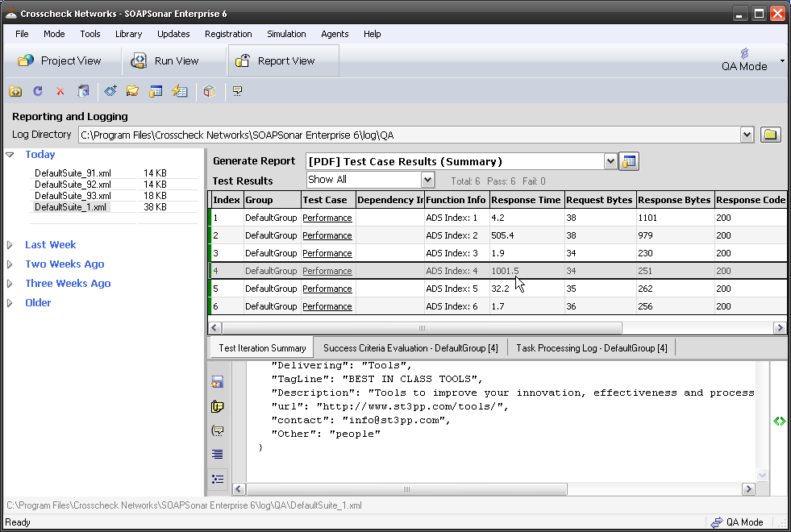This screenshot has height=532, width=791.
Task: Open the Show All test results filter
Action: [x=427, y=180]
